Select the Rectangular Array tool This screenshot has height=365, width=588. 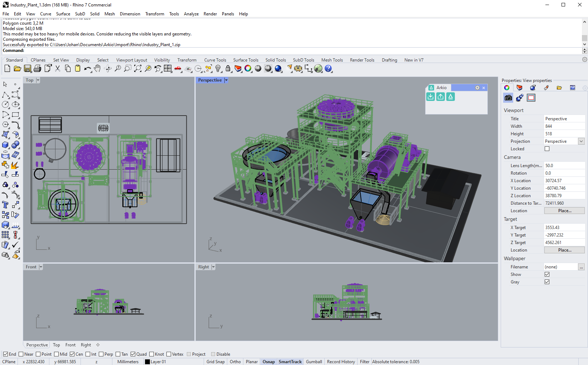pos(6,235)
